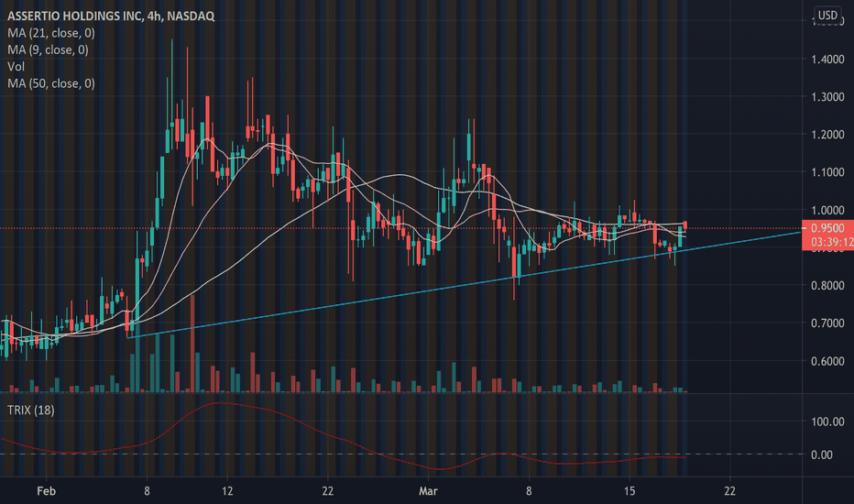Screen dimensions: 854x504
Task: Click the 100.00 TRIX scale label
Action: (827, 422)
